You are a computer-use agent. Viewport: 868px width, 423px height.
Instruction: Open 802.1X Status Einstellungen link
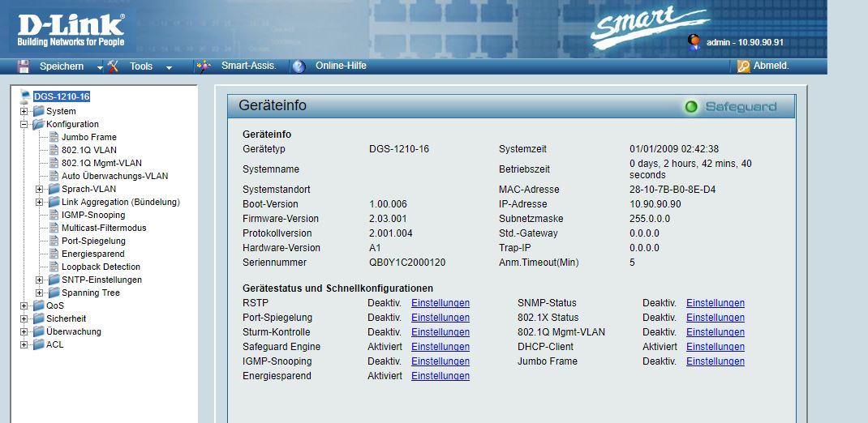pos(715,318)
